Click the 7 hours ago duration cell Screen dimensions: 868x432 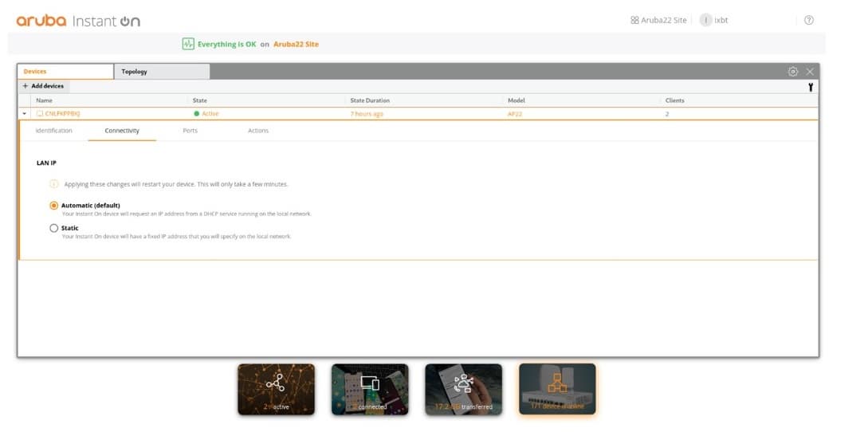[x=367, y=114]
